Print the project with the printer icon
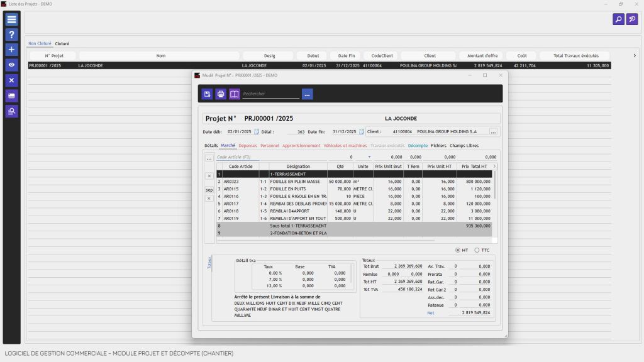 (221, 94)
